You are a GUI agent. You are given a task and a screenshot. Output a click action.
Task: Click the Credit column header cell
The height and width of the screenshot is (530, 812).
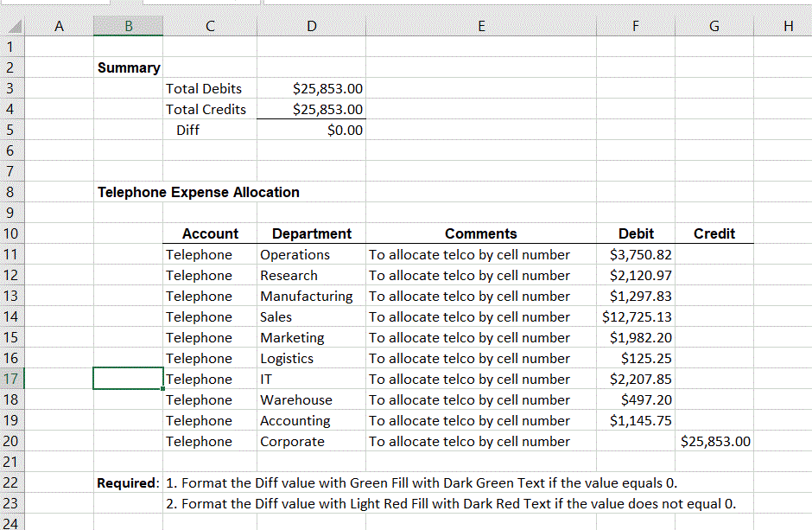pyautogui.click(x=714, y=233)
